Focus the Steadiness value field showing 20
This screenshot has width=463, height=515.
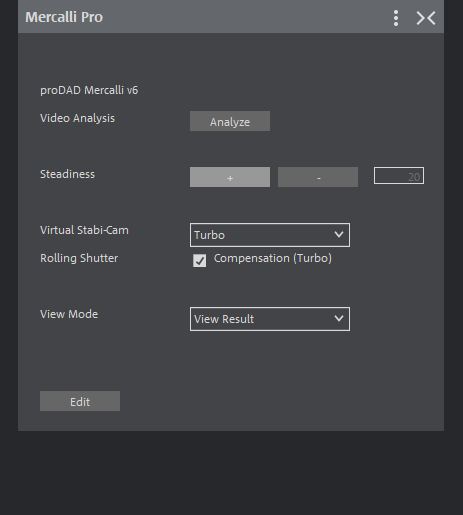399,176
